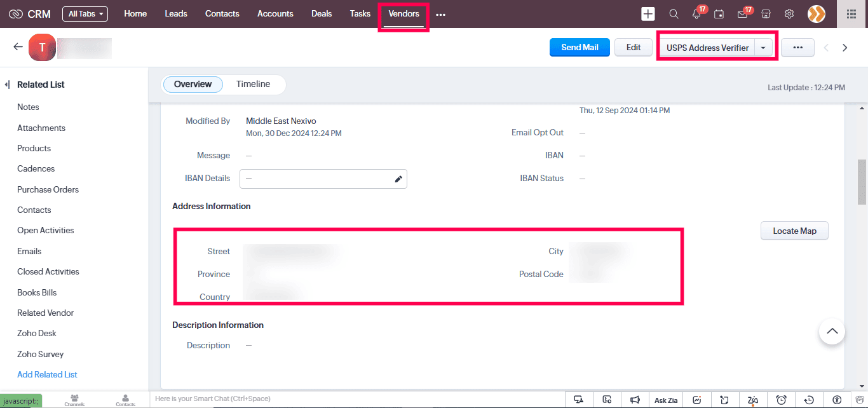This screenshot has height=408, width=868.
Task: Click the Smart Chat input box
Action: pos(356,399)
